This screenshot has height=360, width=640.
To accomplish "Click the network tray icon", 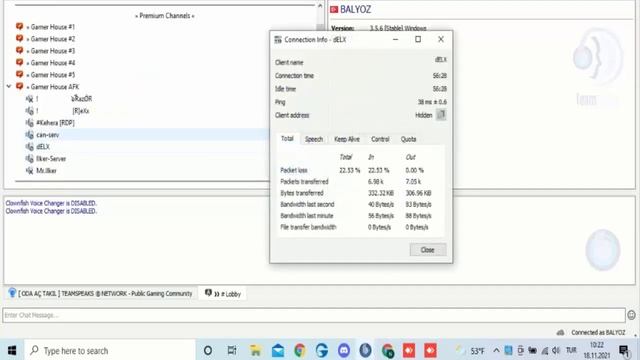I will click(544, 351).
